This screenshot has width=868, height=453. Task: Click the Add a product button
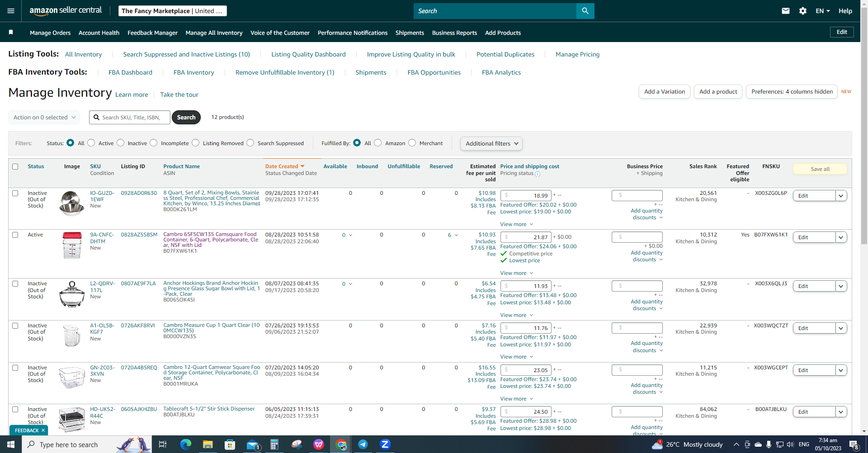pyautogui.click(x=718, y=91)
